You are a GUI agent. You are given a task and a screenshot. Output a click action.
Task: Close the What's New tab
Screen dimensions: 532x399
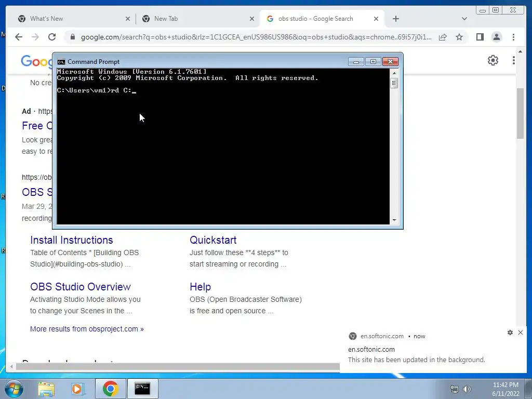point(128,19)
